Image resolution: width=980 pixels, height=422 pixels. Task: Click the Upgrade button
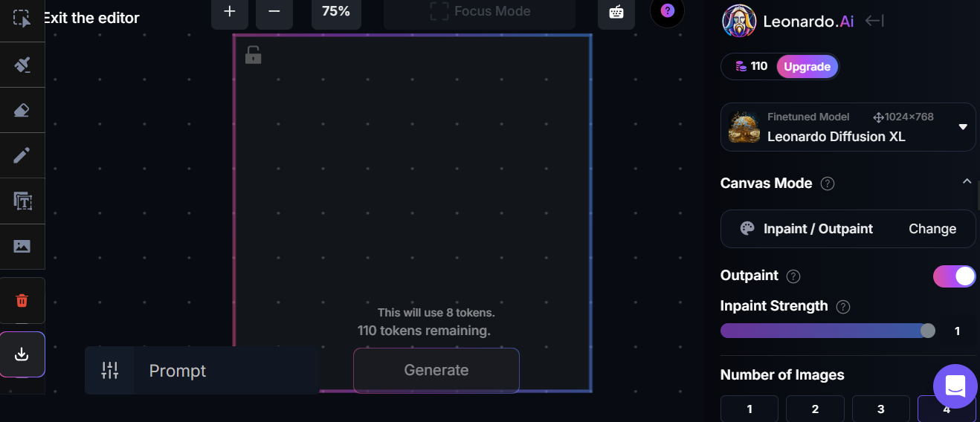807,67
